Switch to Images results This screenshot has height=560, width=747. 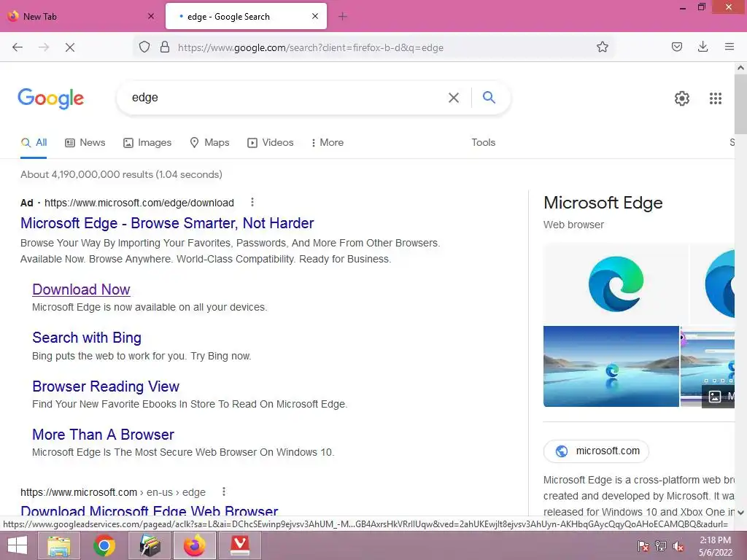point(147,142)
